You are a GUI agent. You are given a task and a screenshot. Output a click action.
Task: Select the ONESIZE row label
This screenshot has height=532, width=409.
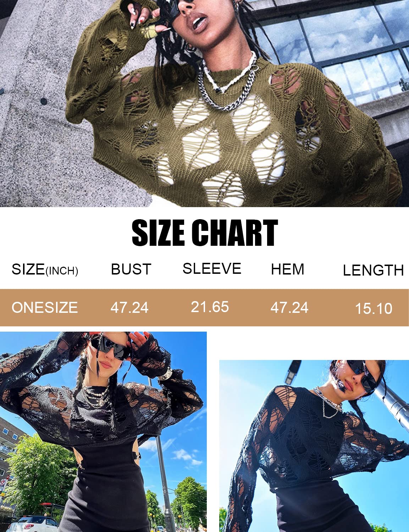tap(45, 307)
